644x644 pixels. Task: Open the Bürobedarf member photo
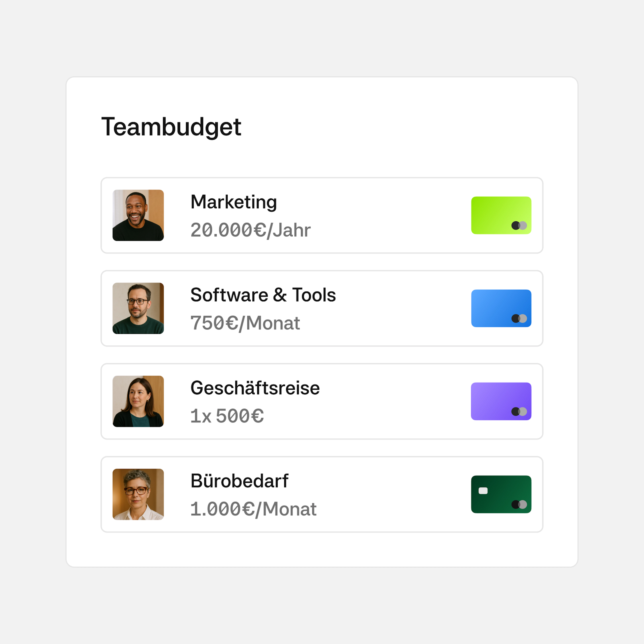point(138,494)
